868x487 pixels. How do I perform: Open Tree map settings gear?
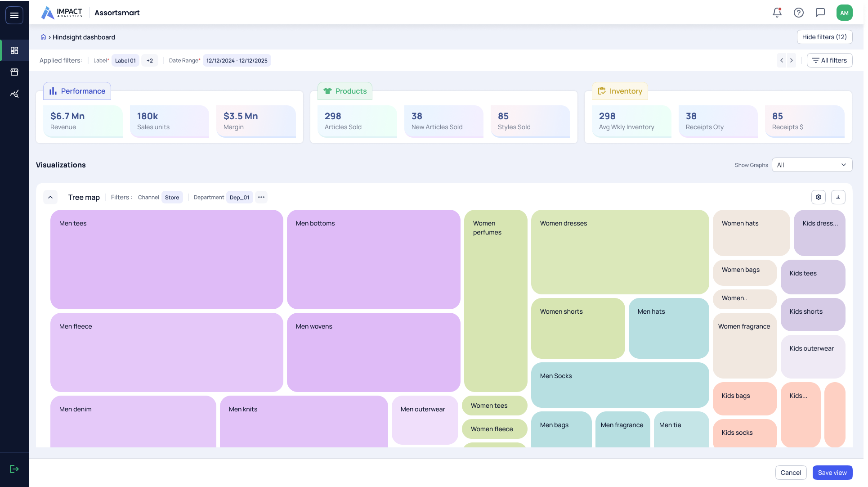[818, 197]
